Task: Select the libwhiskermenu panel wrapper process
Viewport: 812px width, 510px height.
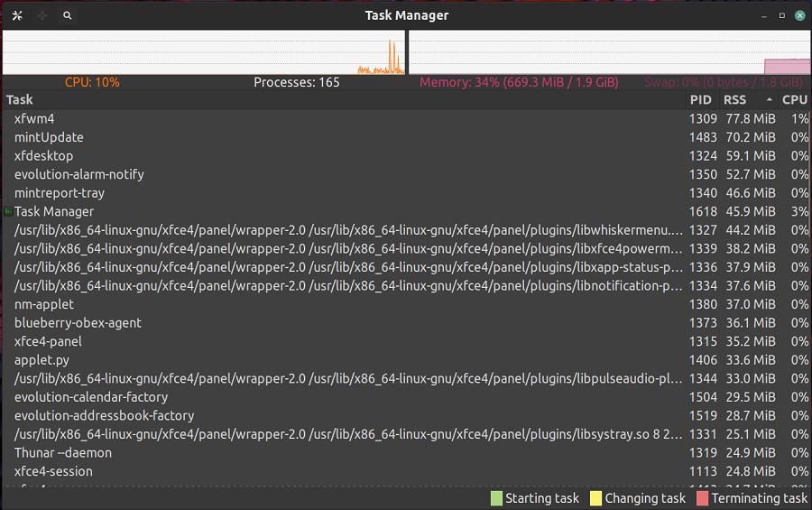Action: (x=406, y=230)
